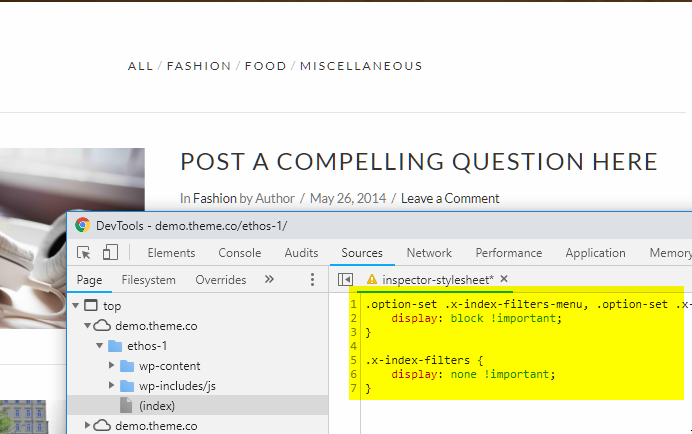Expand the wp-content folder
Viewport: 692px width, 434px height.
pyautogui.click(x=112, y=365)
